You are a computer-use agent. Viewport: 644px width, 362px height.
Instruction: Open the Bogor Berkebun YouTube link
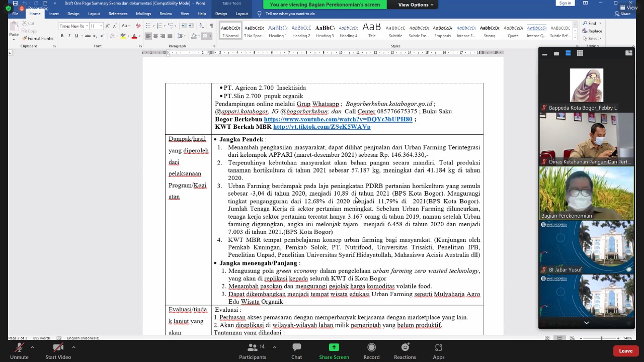[x=338, y=119]
